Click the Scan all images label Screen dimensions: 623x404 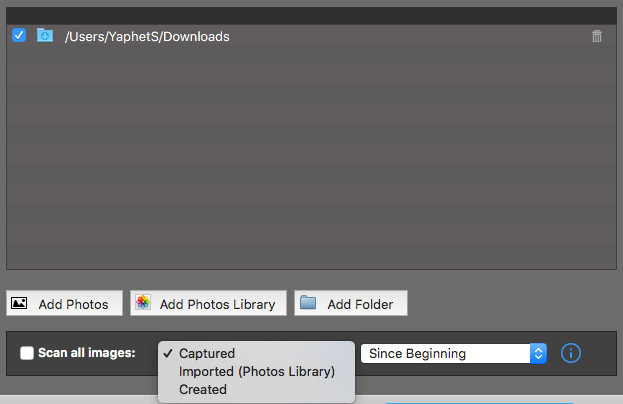click(86, 353)
